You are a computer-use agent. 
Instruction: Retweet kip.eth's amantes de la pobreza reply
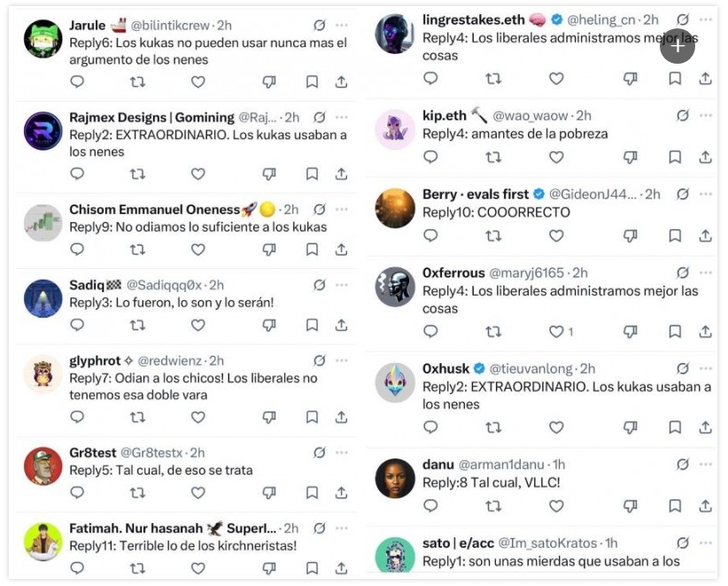(493, 158)
